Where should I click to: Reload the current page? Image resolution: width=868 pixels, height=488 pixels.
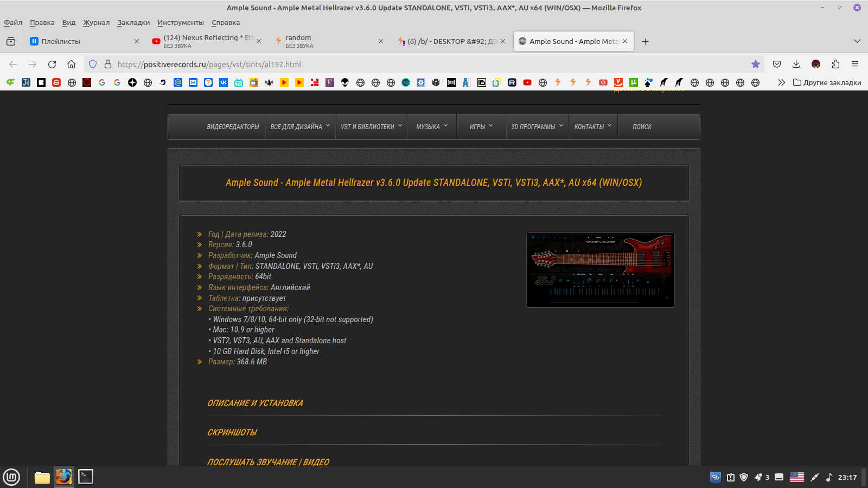click(52, 64)
